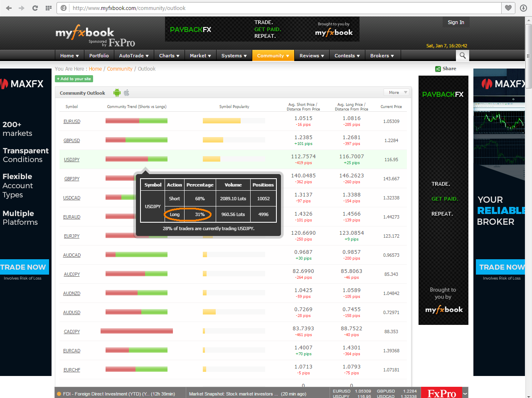
Task: Open the Charts dropdown menu
Action: [x=169, y=56]
